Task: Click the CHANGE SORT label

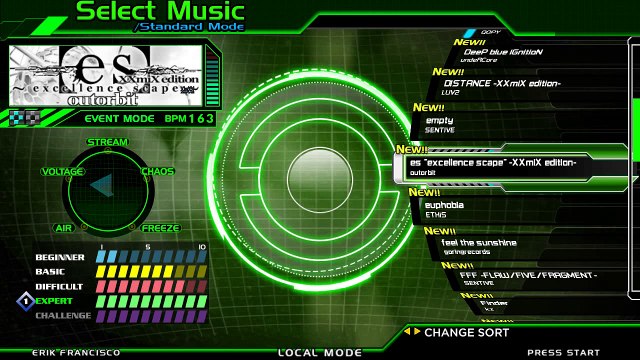Action: pyautogui.click(x=467, y=333)
